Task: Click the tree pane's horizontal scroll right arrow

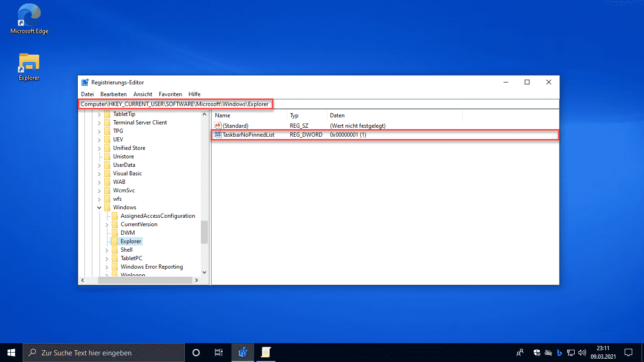Action: 196,280
